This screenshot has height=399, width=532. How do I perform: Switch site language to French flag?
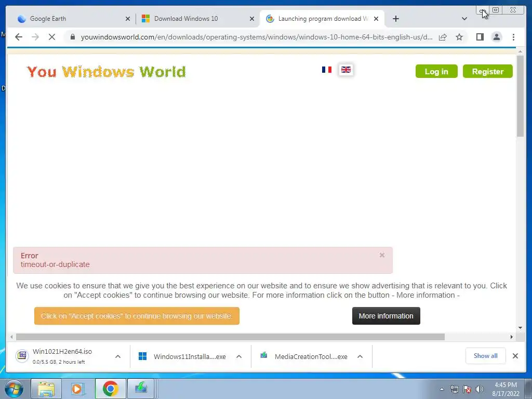[326, 70]
